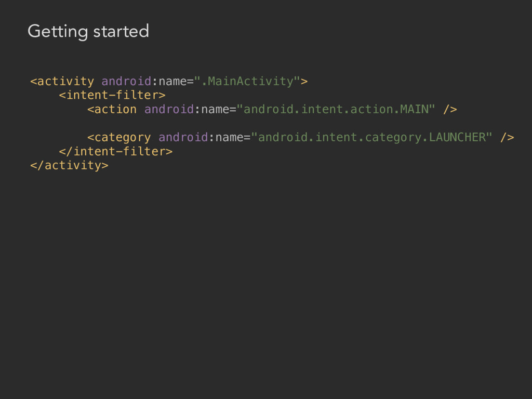The width and height of the screenshot is (532, 399).
Task: Click the opening intent-filter tag
Action: coord(112,95)
